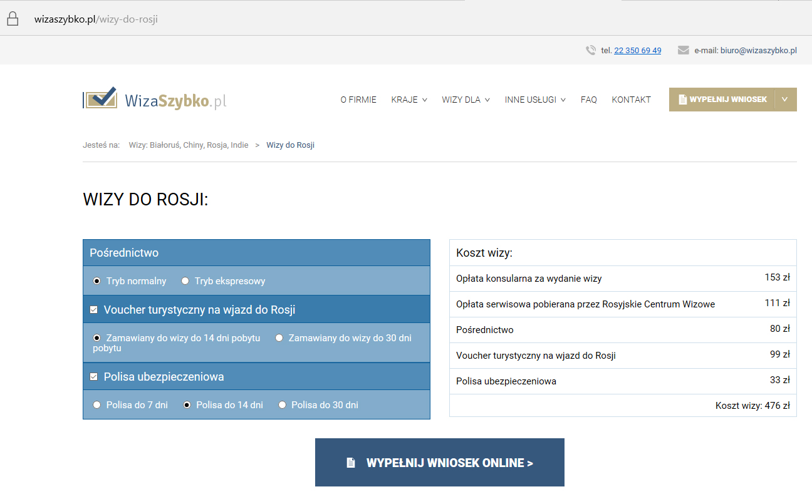Click the padlock icon in address bar

click(x=12, y=19)
